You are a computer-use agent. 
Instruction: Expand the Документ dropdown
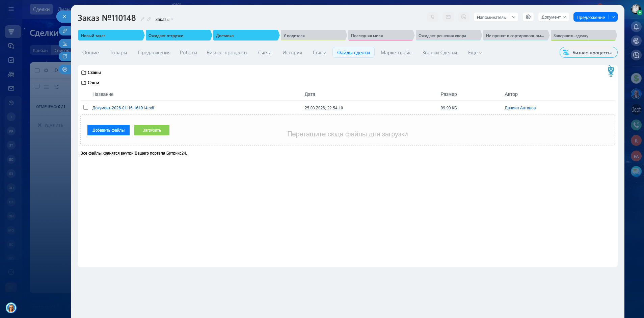tap(553, 17)
